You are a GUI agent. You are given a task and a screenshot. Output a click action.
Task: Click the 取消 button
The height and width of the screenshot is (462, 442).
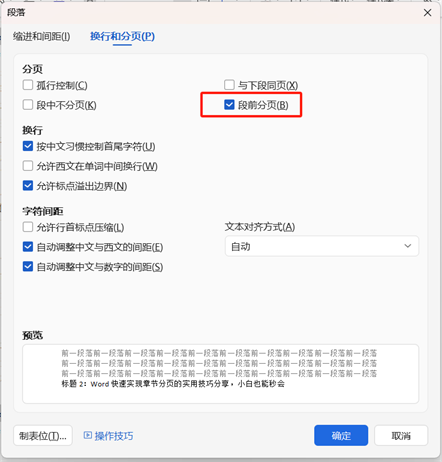click(x=401, y=435)
